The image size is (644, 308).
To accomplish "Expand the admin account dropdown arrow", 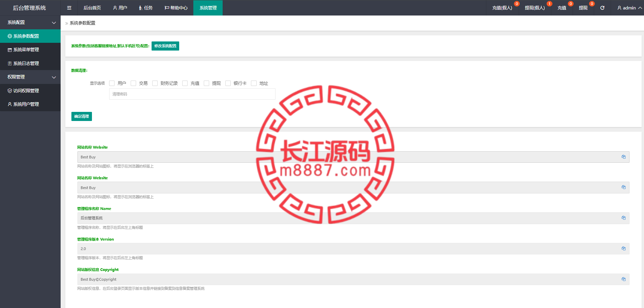I will pyautogui.click(x=640, y=8).
